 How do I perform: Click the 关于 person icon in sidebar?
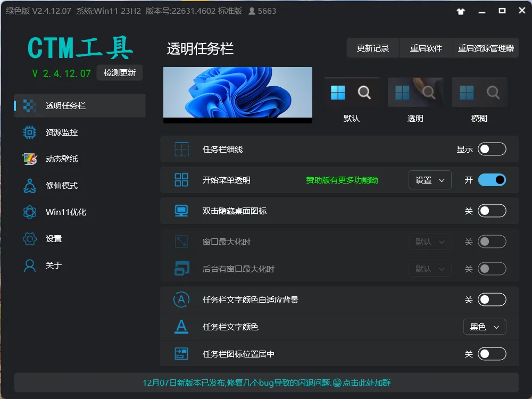coord(29,265)
